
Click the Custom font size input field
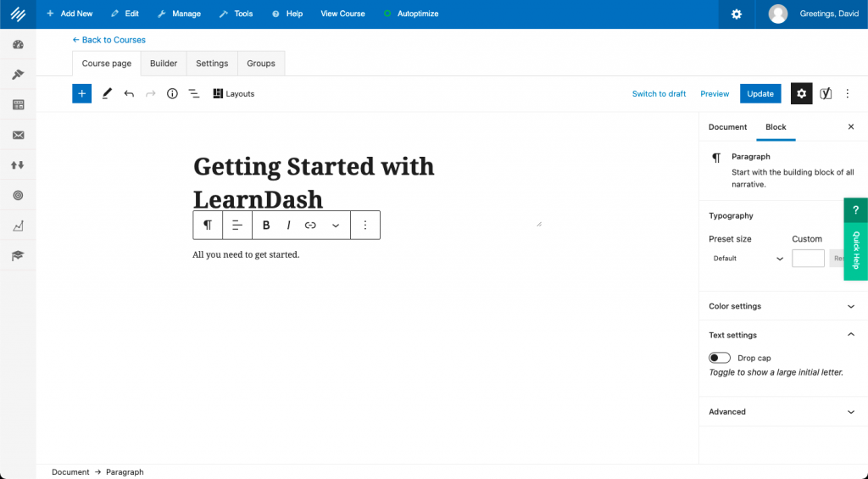point(808,259)
